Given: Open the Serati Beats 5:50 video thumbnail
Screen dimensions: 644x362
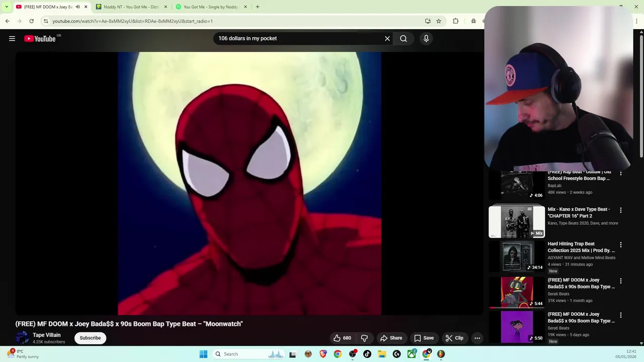Looking at the screenshot, I should (517, 327).
